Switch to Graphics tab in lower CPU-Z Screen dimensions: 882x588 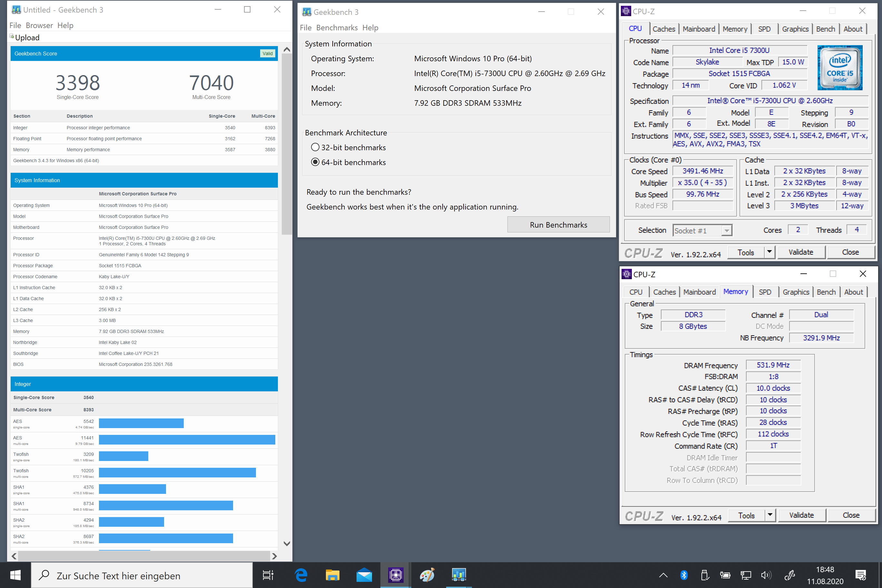click(x=796, y=292)
